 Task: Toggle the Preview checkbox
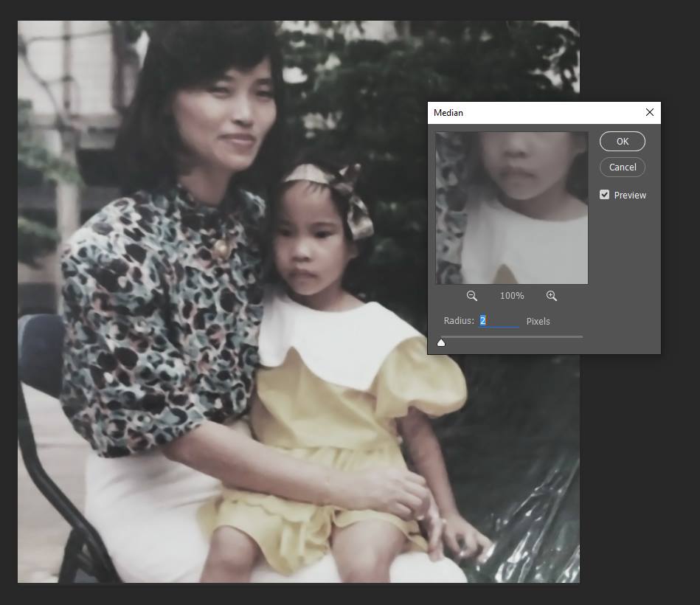pos(605,195)
